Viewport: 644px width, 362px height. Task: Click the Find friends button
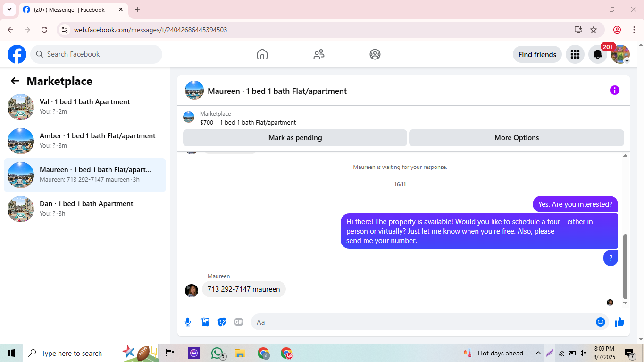click(537, 54)
